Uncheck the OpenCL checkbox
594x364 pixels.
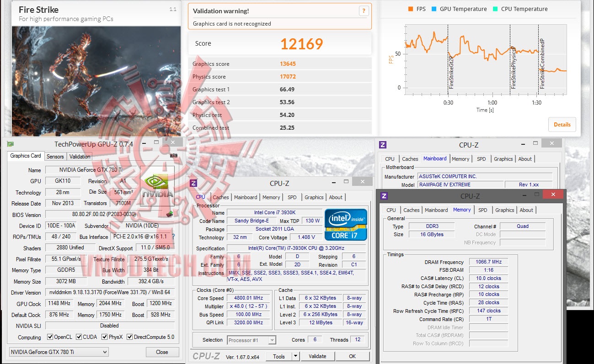coord(50,337)
